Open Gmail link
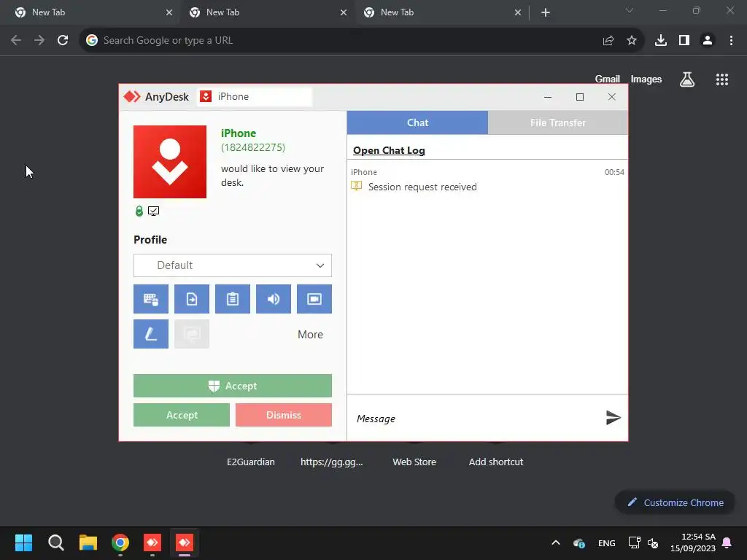 click(607, 79)
